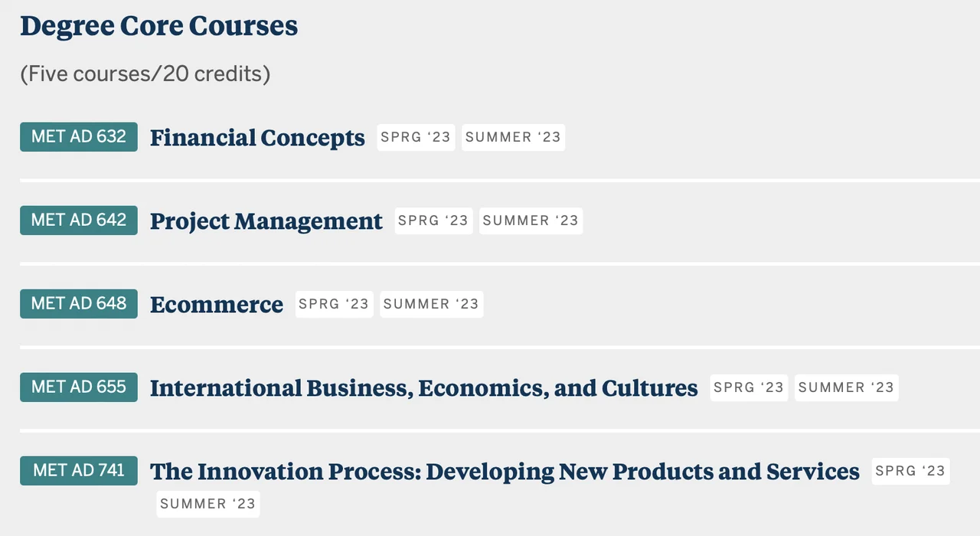Choose SPRG '23 beside Project Management

click(433, 221)
